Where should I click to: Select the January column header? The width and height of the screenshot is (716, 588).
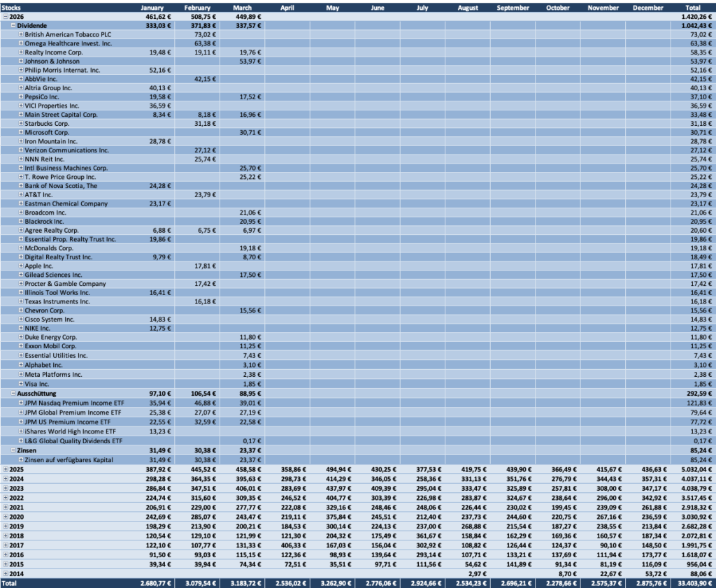152,8
